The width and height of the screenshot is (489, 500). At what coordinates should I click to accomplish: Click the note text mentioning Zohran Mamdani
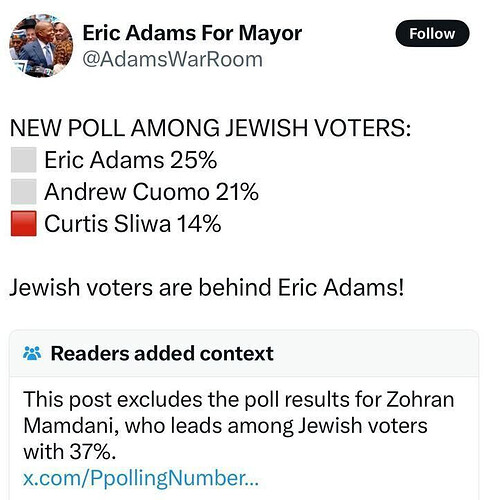coord(239,426)
